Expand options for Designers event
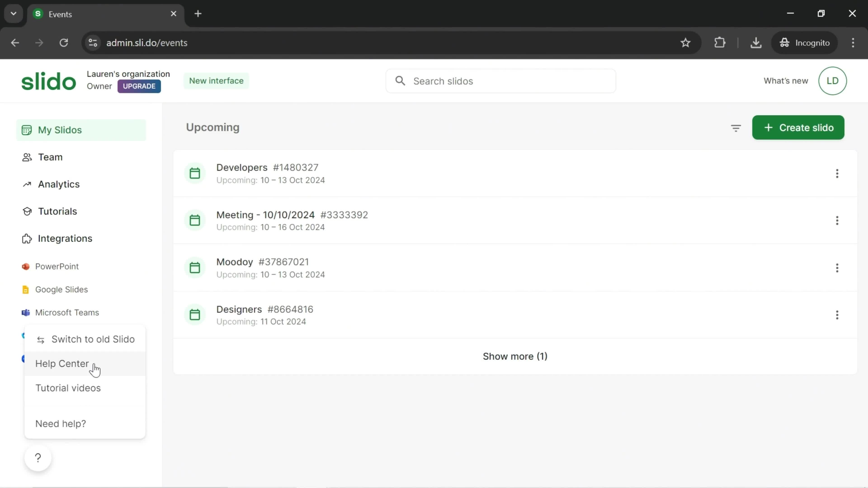 (x=837, y=315)
